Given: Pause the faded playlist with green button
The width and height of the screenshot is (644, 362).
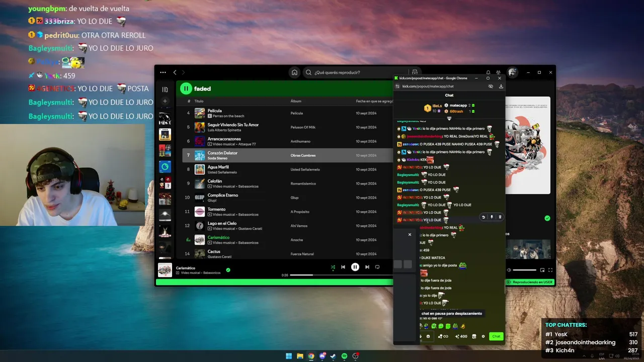Looking at the screenshot, I should tap(186, 88).
